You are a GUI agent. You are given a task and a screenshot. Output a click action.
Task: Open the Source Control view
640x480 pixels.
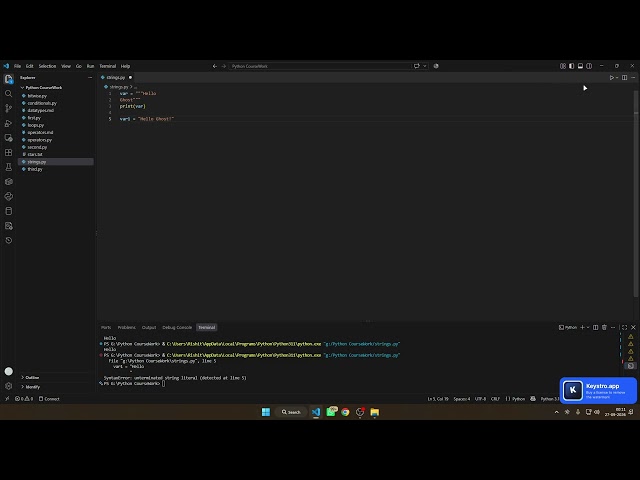[9, 108]
